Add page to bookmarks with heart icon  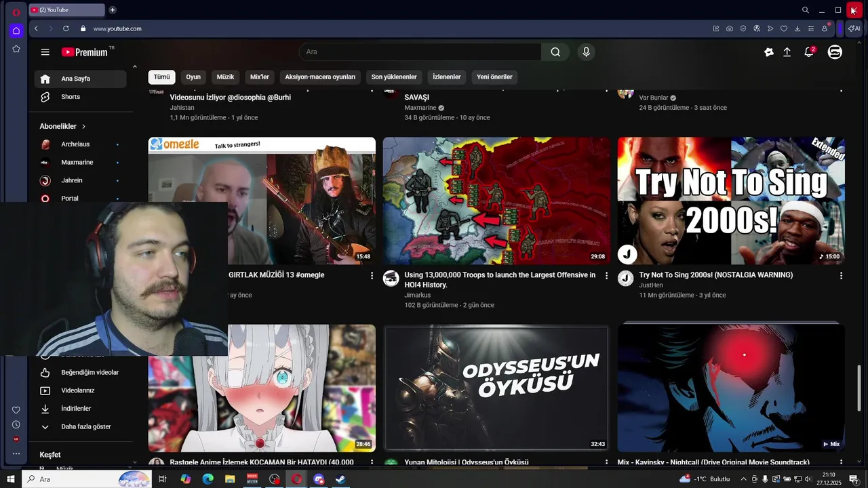point(784,28)
